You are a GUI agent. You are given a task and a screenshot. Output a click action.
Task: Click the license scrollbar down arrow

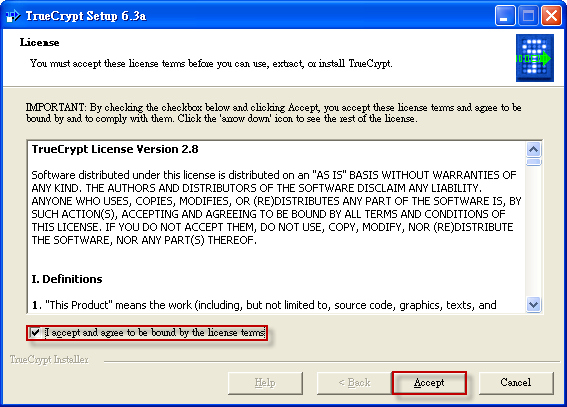coord(534,304)
